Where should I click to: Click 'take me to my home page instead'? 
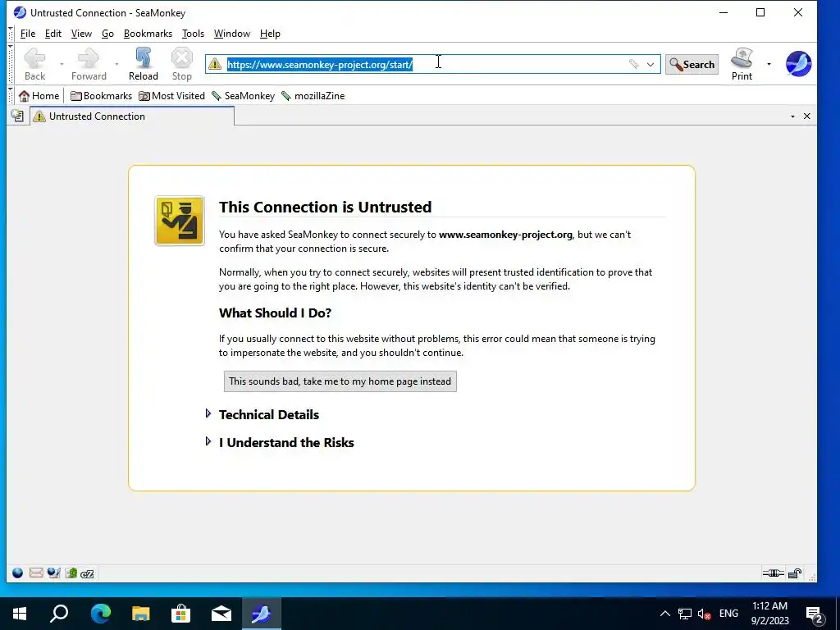(340, 381)
